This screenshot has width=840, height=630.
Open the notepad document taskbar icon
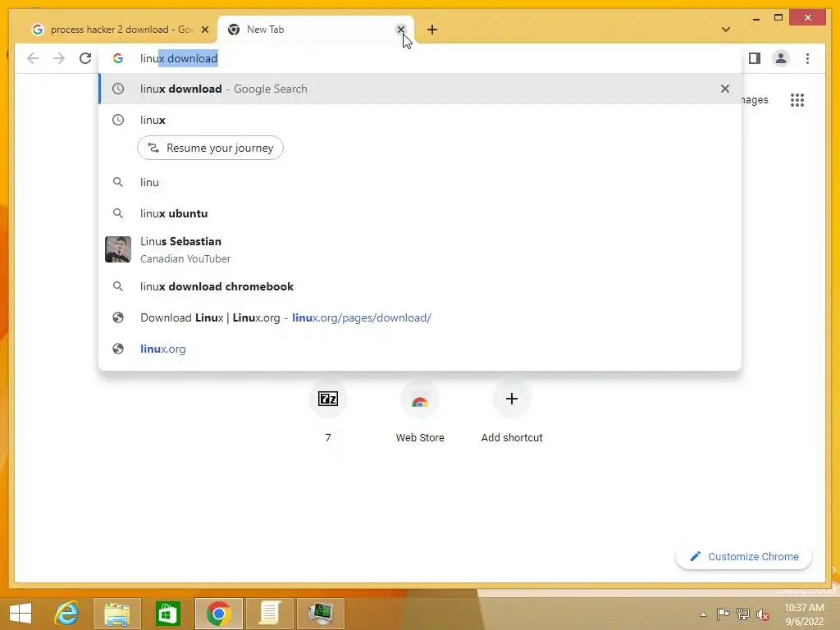[x=269, y=614]
